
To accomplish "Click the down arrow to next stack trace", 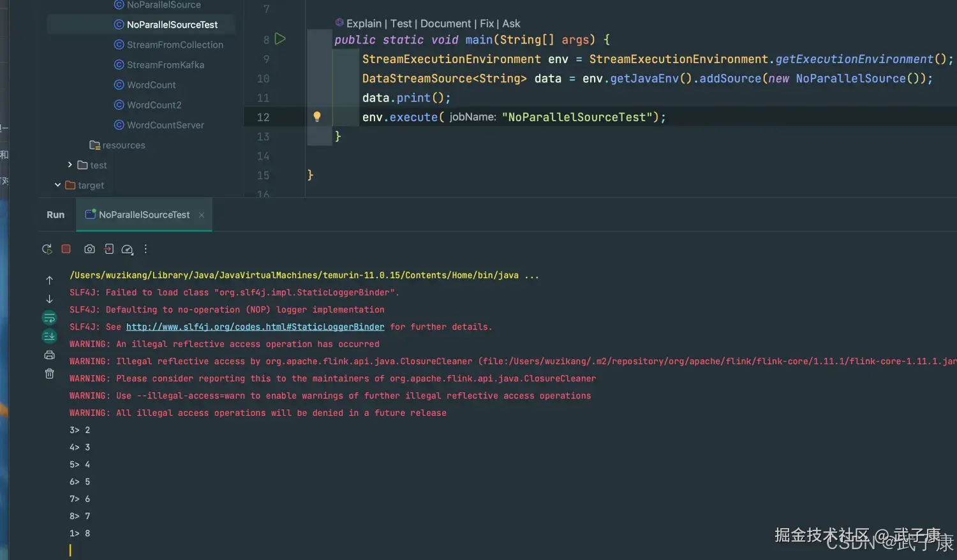I will [x=49, y=298].
